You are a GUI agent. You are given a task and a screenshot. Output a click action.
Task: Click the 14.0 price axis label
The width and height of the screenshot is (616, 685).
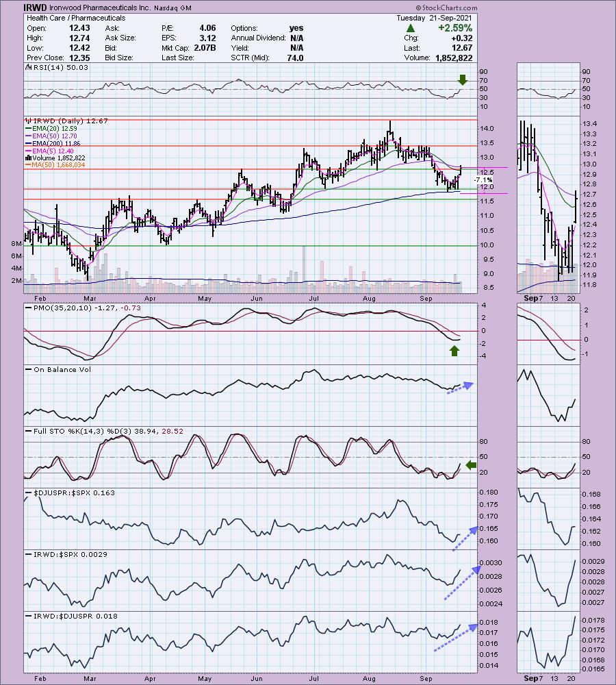click(x=487, y=129)
